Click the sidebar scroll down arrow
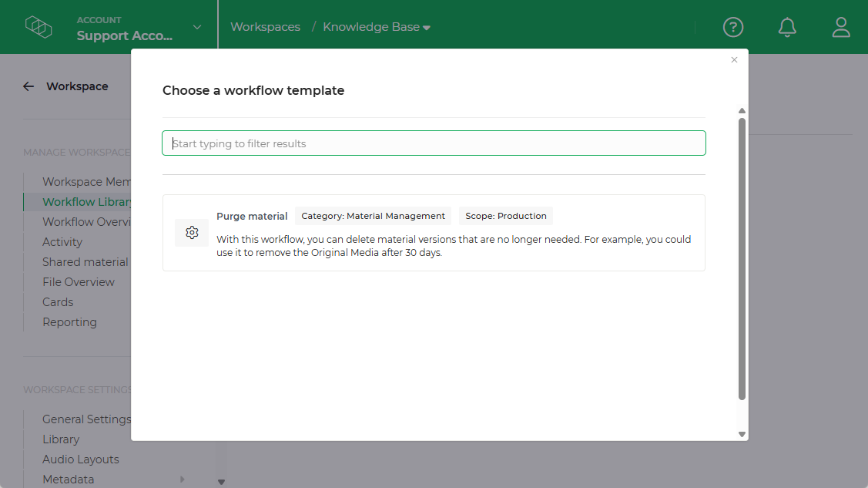Image resolution: width=868 pixels, height=488 pixels. 222,482
